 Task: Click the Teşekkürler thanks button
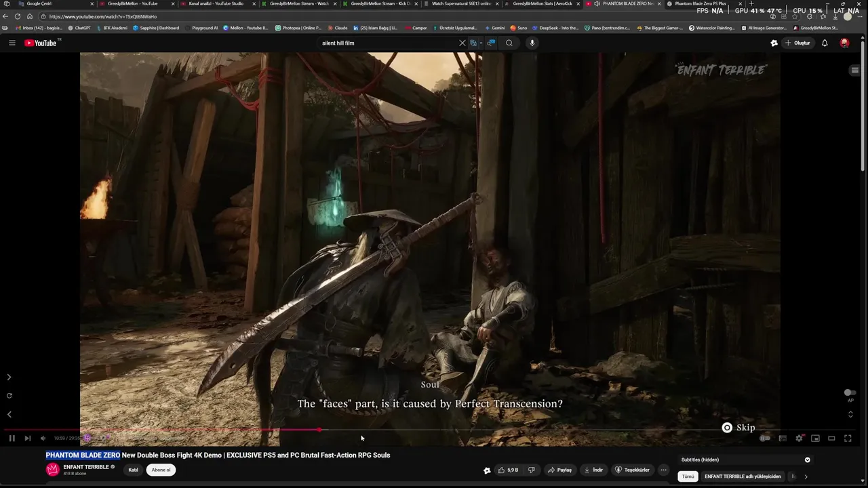point(632,470)
